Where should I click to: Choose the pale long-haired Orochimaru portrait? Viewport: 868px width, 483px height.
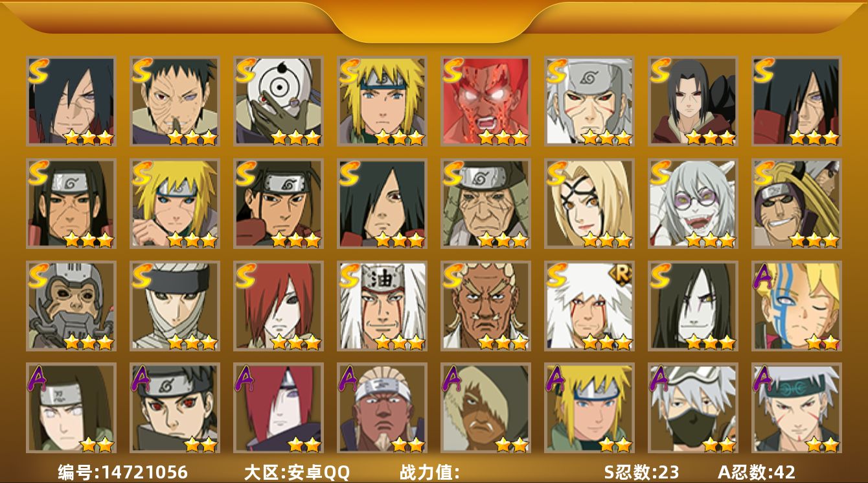tap(693, 305)
